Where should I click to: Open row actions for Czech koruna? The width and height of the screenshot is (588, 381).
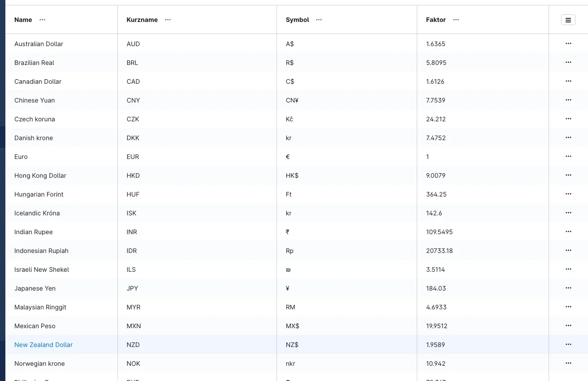[x=568, y=119]
